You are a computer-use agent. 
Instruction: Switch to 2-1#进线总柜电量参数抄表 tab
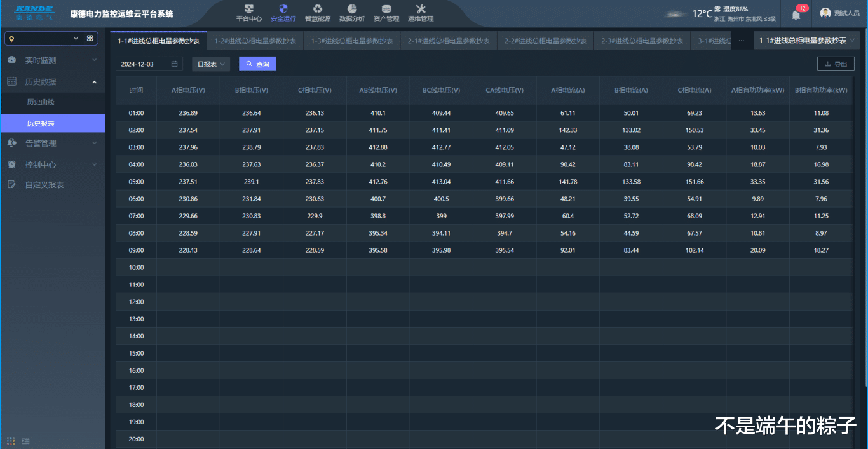(449, 41)
